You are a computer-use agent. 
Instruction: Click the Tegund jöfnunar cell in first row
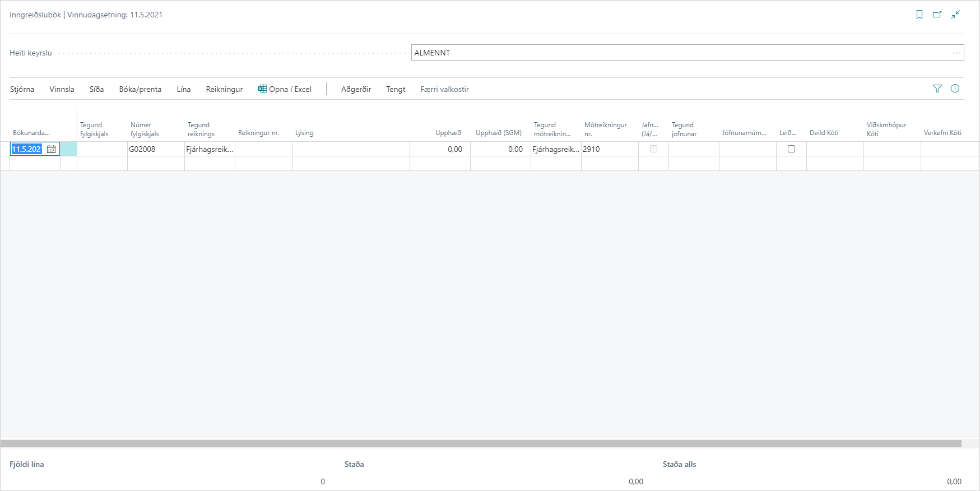(x=694, y=149)
